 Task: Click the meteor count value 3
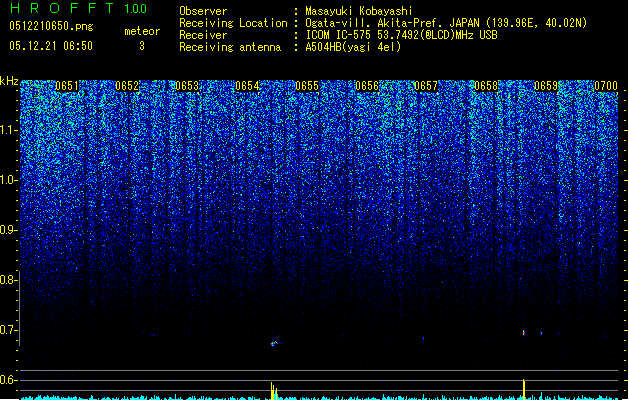coord(142,46)
